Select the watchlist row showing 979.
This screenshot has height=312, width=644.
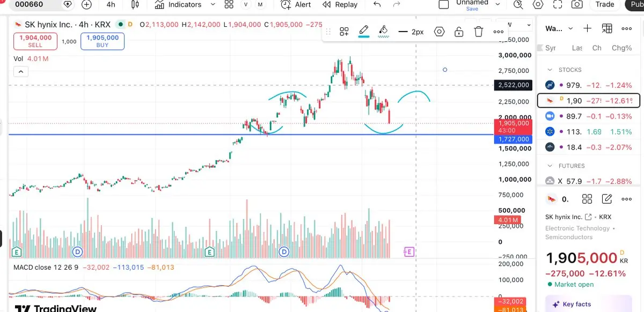click(589, 85)
